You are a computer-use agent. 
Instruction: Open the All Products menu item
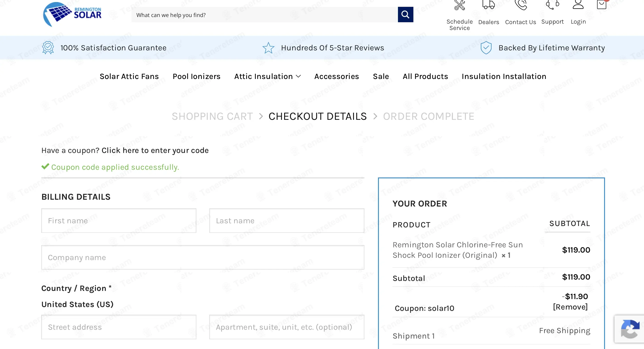click(x=425, y=76)
